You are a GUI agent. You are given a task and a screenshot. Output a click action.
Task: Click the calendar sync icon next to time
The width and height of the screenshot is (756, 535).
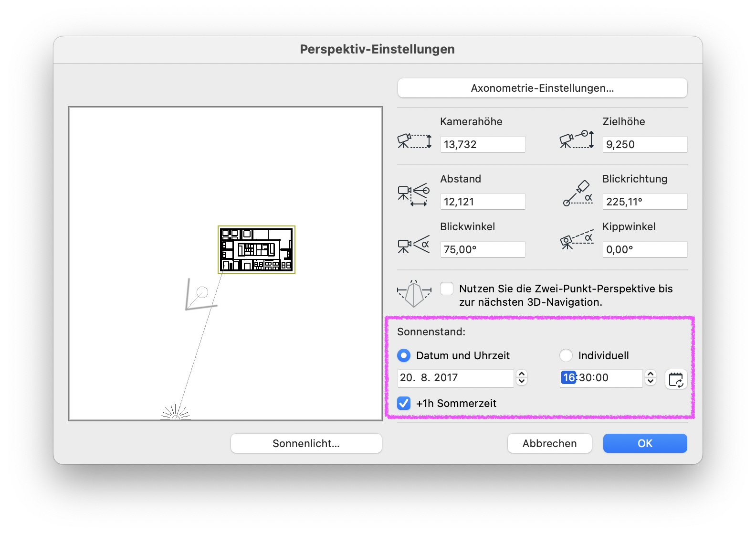[x=676, y=379]
